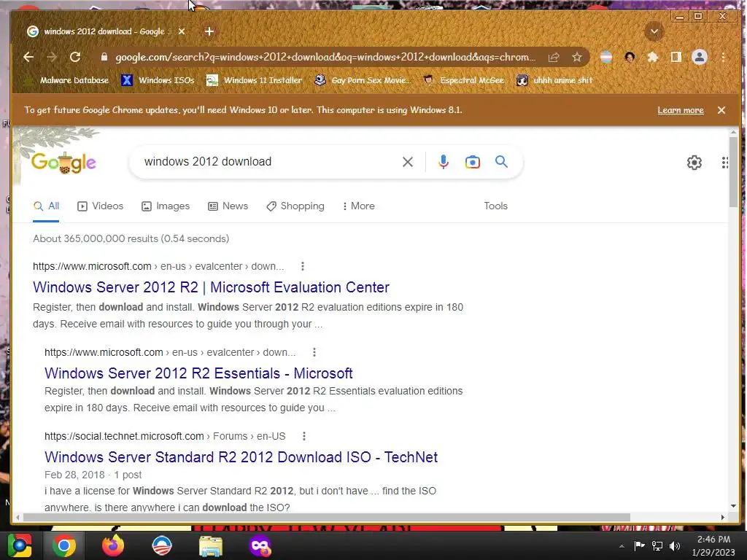Image resolution: width=747 pixels, height=560 pixels.
Task: Open Windows 11 Installer bookmark
Action: tap(254, 80)
